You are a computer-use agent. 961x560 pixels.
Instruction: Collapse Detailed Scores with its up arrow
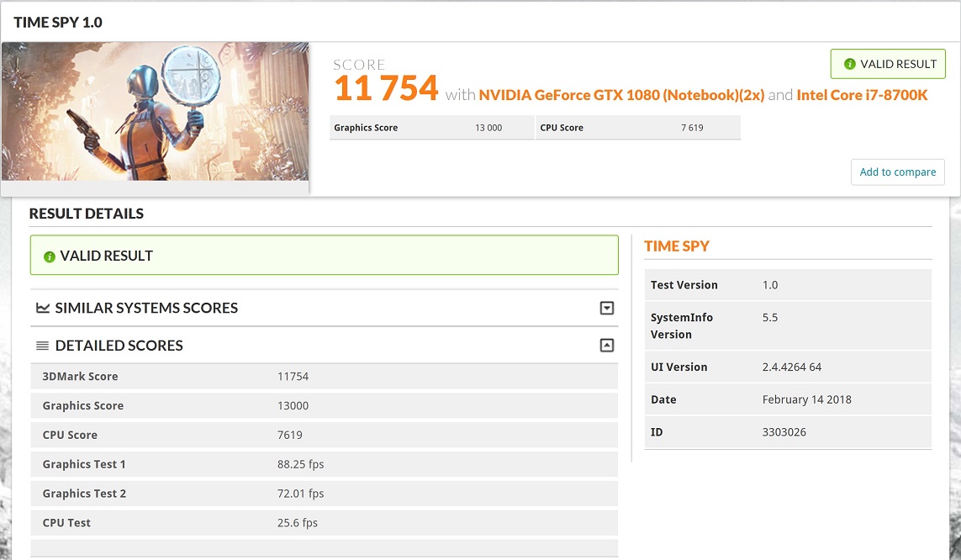click(x=607, y=346)
